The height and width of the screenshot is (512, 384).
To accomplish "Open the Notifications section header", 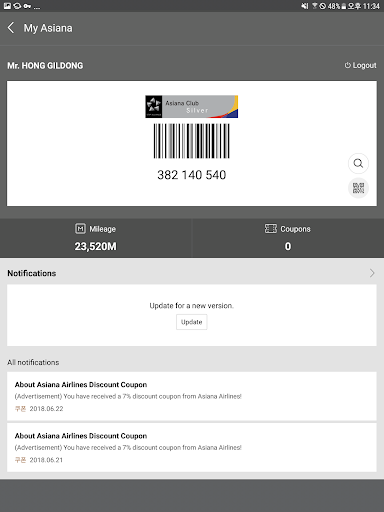I will point(32,273).
